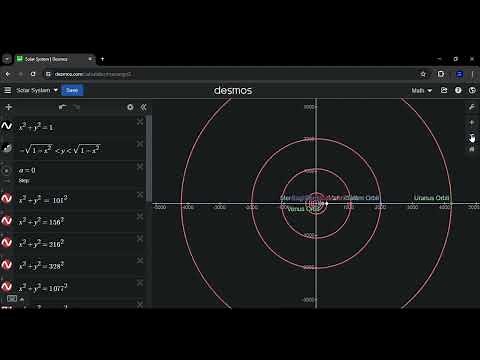This screenshot has width=480, height=360.
Task: Open the browser menu dots
Action: point(473,74)
